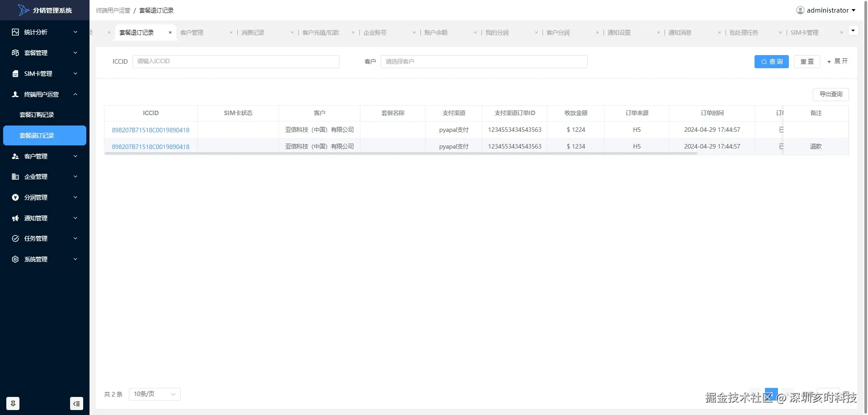868x415 pixels.
Task: Click the $ 1224 amount cell
Action: [x=576, y=130]
